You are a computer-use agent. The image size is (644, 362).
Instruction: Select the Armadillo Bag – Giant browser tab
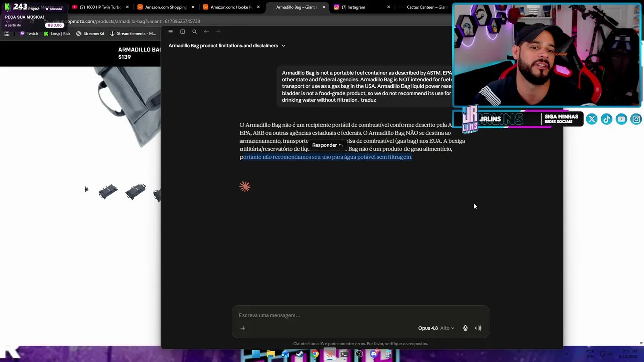[297, 7]
